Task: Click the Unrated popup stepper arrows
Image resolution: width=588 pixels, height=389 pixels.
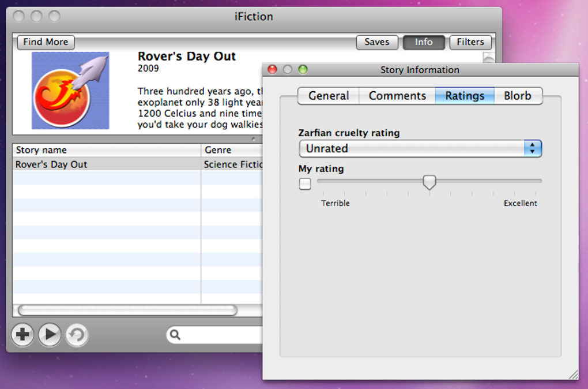Action: click(x=533, y=148)
